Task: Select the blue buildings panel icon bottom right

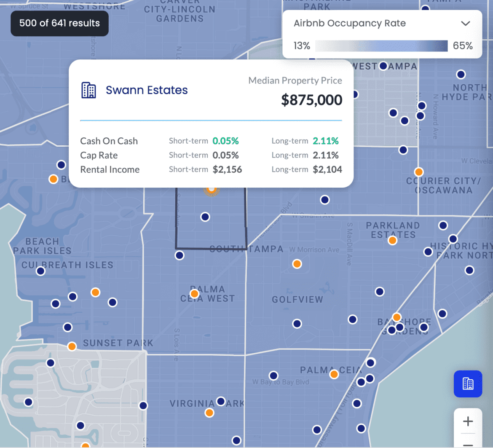Action: (x=468, y=384)
